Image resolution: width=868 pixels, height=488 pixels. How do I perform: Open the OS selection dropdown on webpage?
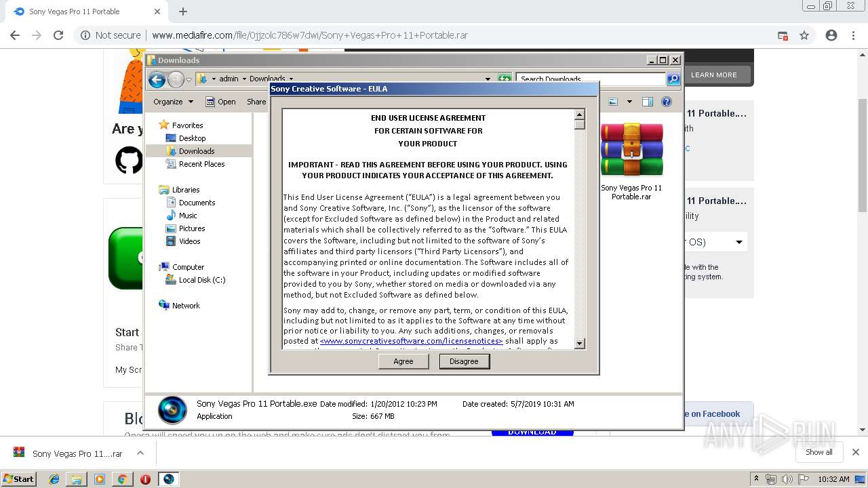pos(715,242)
